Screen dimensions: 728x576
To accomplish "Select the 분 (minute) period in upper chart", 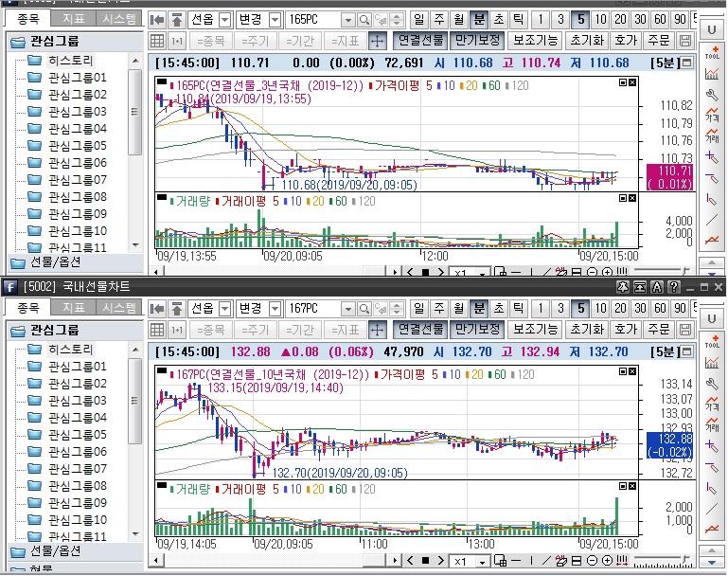I will click(479, 19).
